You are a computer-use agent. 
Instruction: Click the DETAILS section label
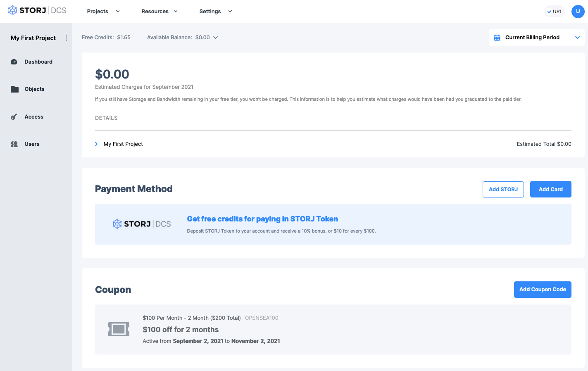[106, 118]
